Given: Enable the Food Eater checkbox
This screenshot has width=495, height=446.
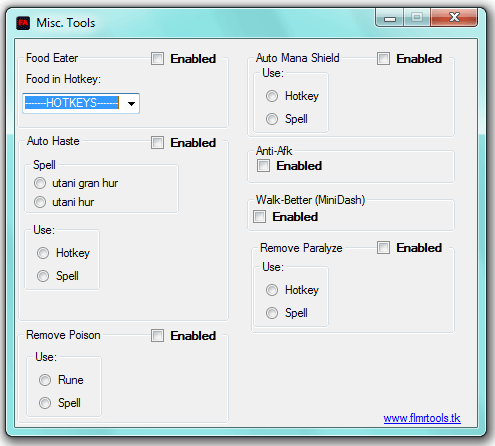Looking at the screenshot, I should [x=157, y=59].
